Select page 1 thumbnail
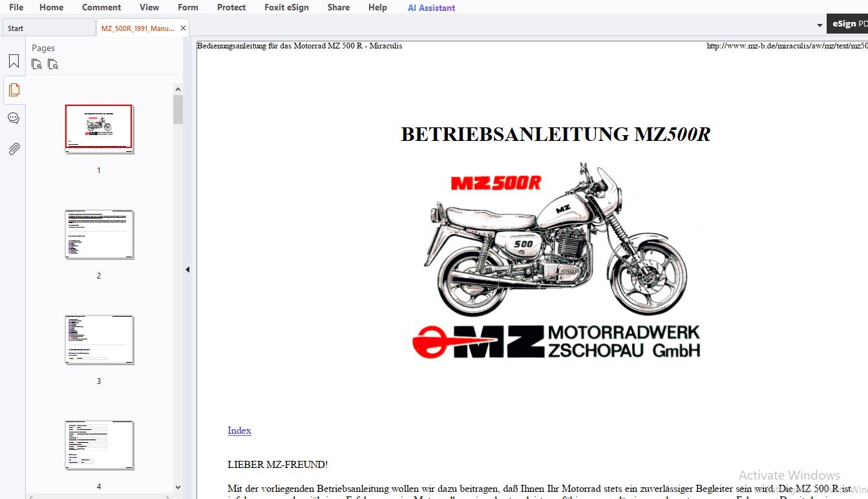 (x=99, y=128)
